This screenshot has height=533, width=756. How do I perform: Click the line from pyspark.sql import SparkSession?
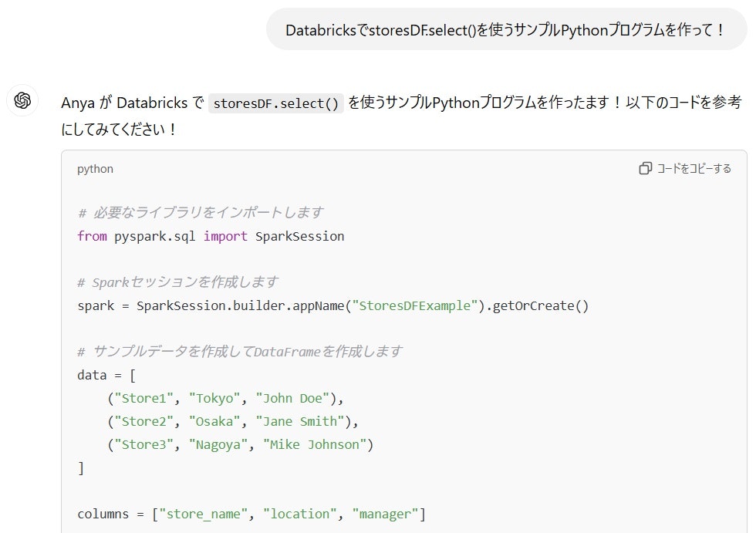(211, 236)
